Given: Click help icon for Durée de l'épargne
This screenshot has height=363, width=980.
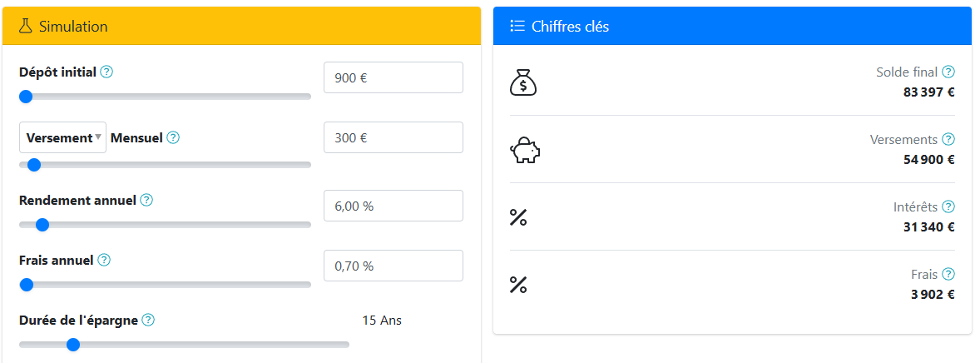Looking at the screenshot, I should pos(148,320).
